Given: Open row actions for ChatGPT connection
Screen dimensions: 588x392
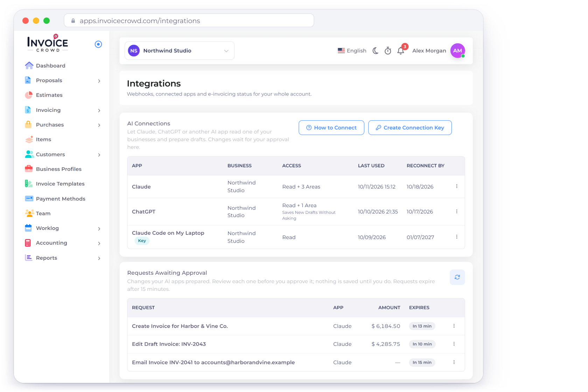Looking at the screenshot, I should pos(457,212).
